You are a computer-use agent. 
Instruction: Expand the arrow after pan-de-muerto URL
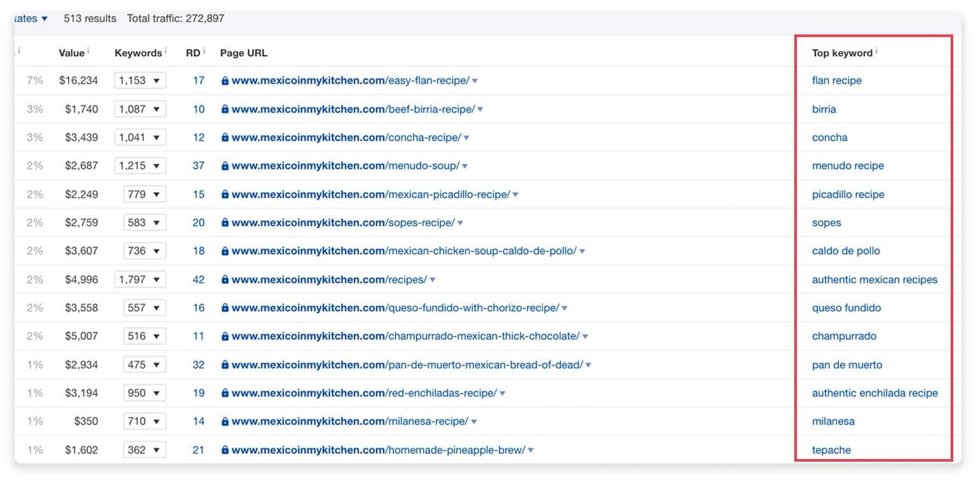pos(588,365)
